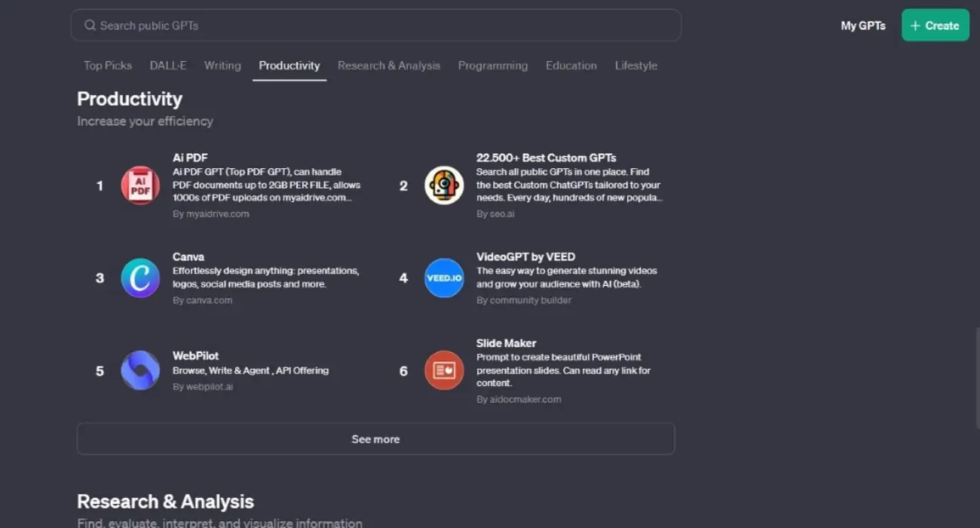Open the Canva logo icon

tap(140, 278)
